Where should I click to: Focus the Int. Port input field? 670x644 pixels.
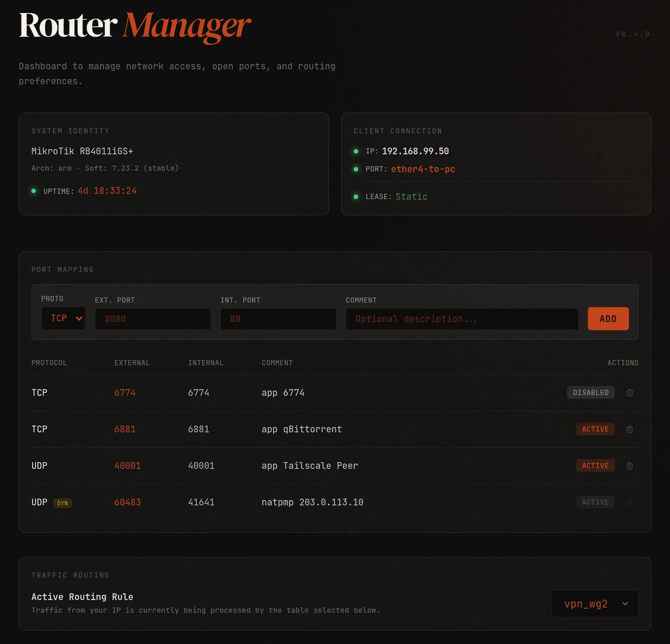click(x=278, y=319)
